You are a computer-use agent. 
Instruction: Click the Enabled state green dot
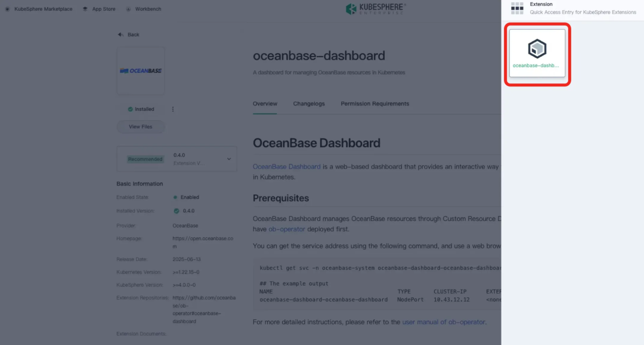pyautogui.click(x=175, y=197)
